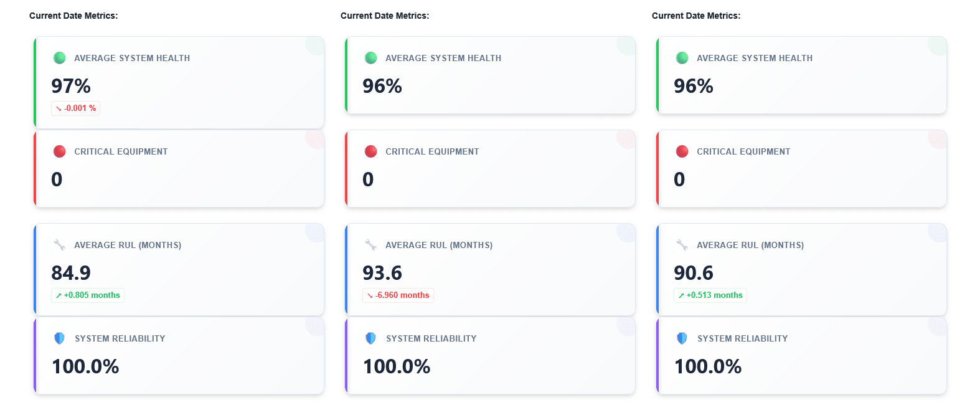Image resolution: width=980 pixels, height=402 pixels.
Task: Click the 84.9 average RUL value
Action: pos(71,273)
